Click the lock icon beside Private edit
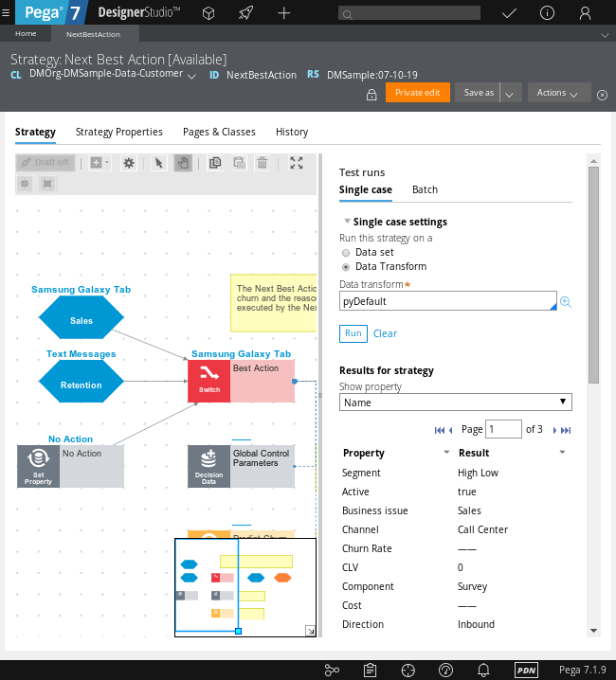 [x=371, y=95]
